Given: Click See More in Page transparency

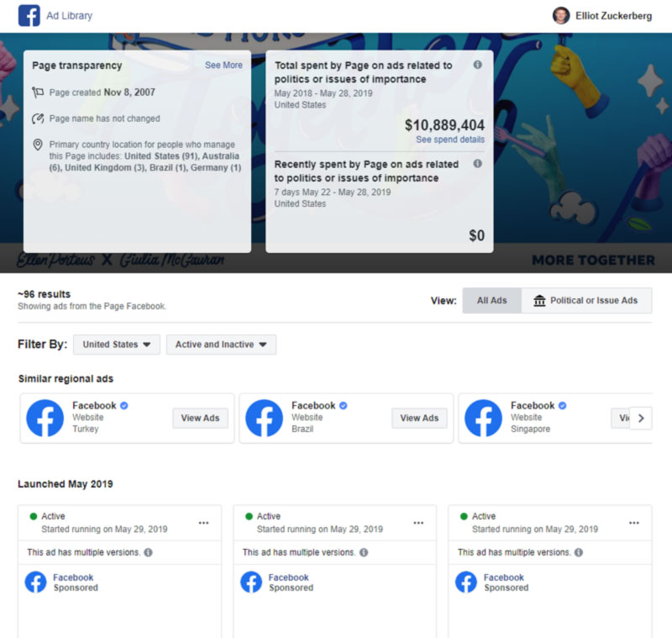Looking at the screenshot, I should click(x=223, y=66).
